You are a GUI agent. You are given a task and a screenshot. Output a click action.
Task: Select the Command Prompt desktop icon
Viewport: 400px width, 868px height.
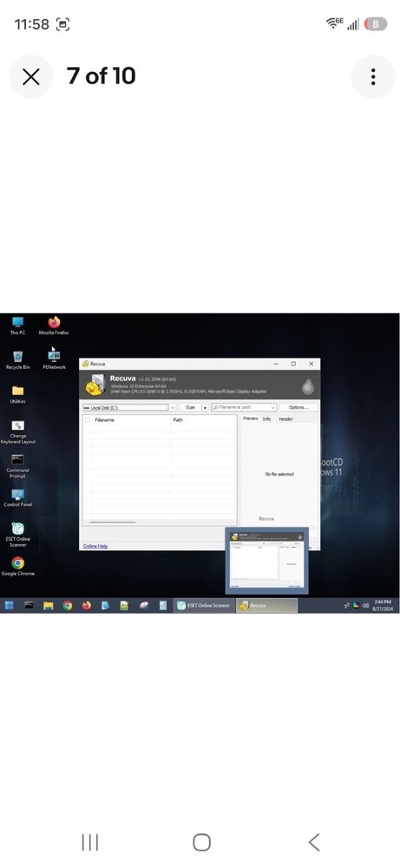17,466
